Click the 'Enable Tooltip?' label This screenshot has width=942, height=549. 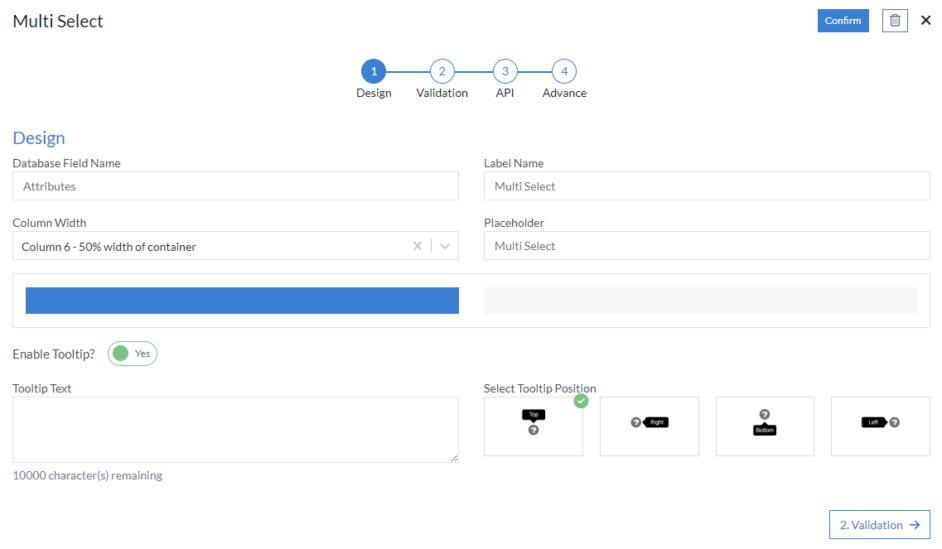[x=54, y=354]
